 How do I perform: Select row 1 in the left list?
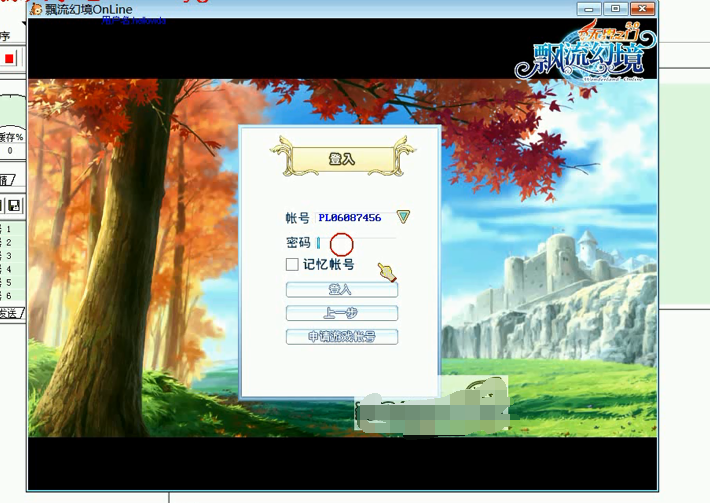point(9,230)
